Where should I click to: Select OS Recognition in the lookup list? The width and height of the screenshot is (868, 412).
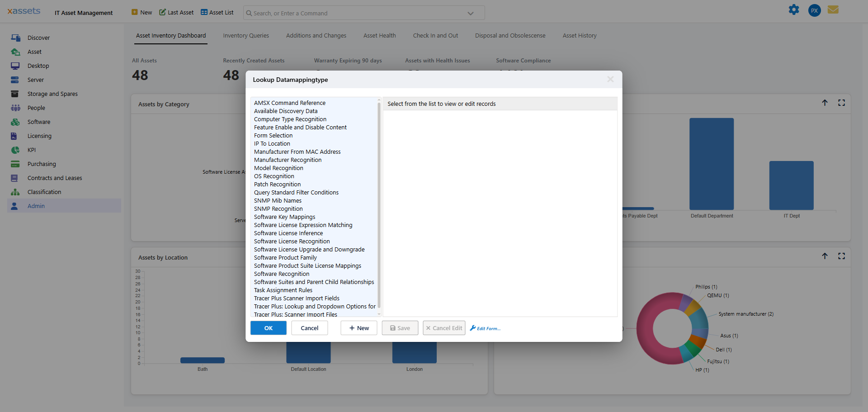click(x=274, y=176)
